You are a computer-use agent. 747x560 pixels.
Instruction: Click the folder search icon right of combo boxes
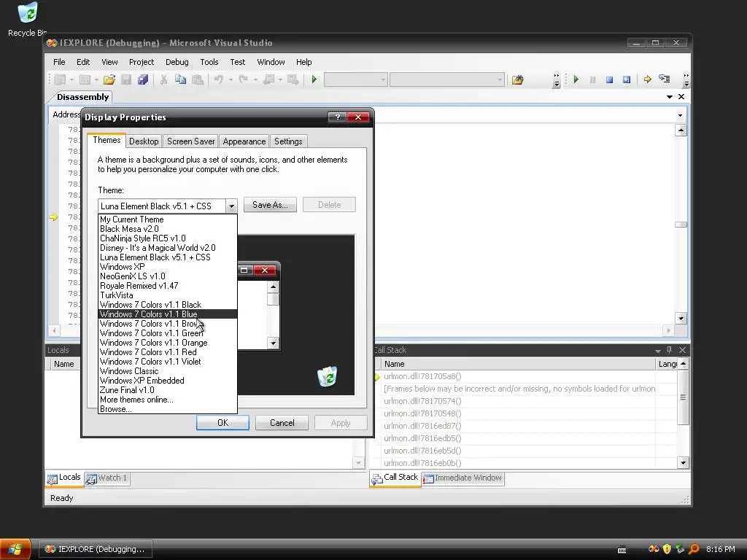tap(517, 79)
